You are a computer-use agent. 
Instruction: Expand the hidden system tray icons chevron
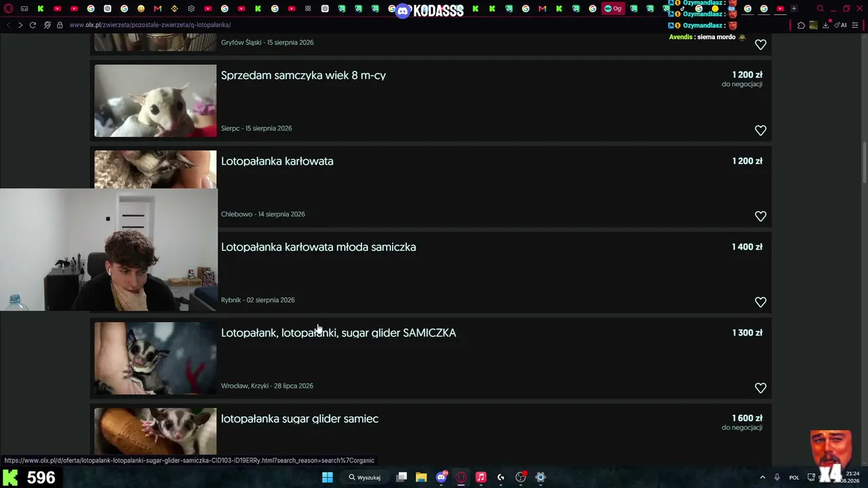click(x=762, y=477)
